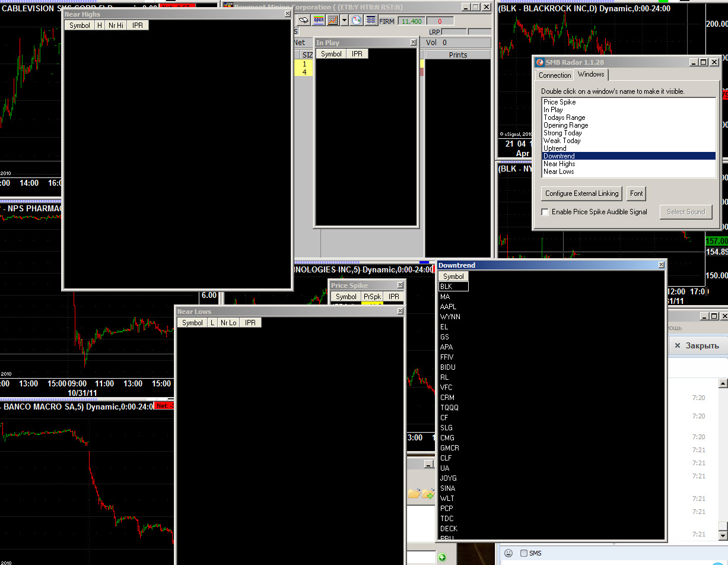Click Symbol column header in Near Lows
The image size is (728, 565).
(x=192, y=322)
